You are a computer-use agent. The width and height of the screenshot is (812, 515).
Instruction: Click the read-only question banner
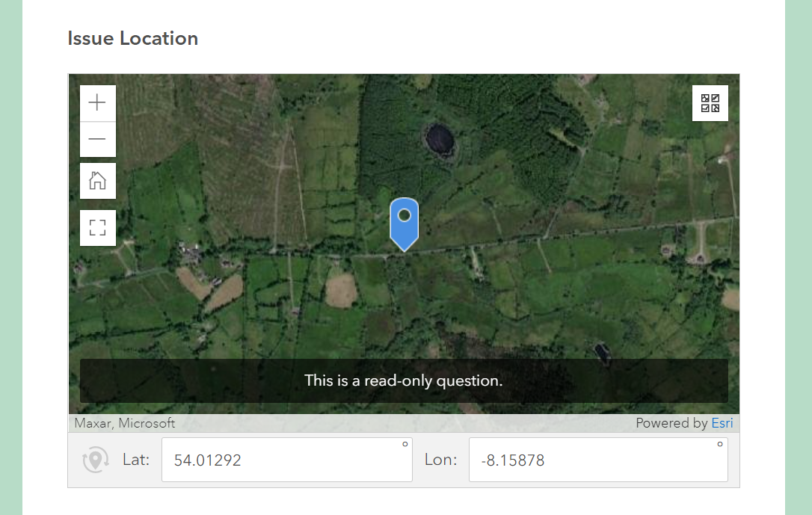(404, 380)
